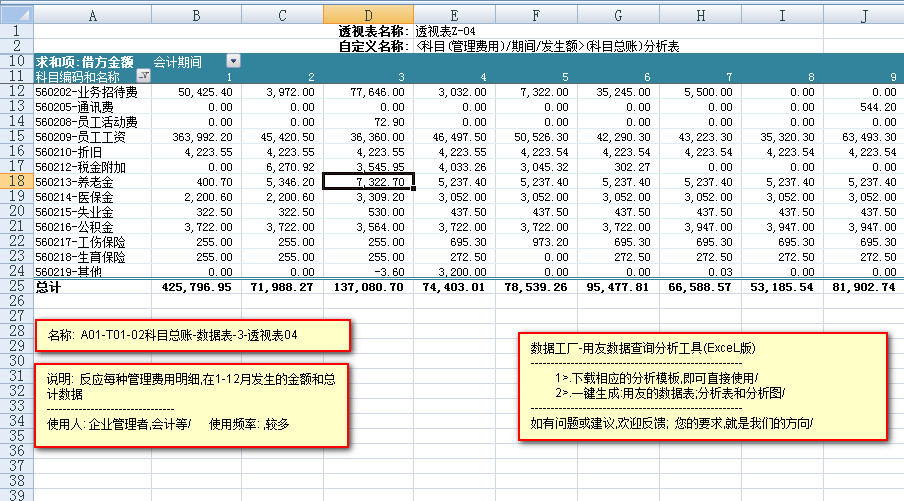Select row 18 header

click(x=16, y=181)
